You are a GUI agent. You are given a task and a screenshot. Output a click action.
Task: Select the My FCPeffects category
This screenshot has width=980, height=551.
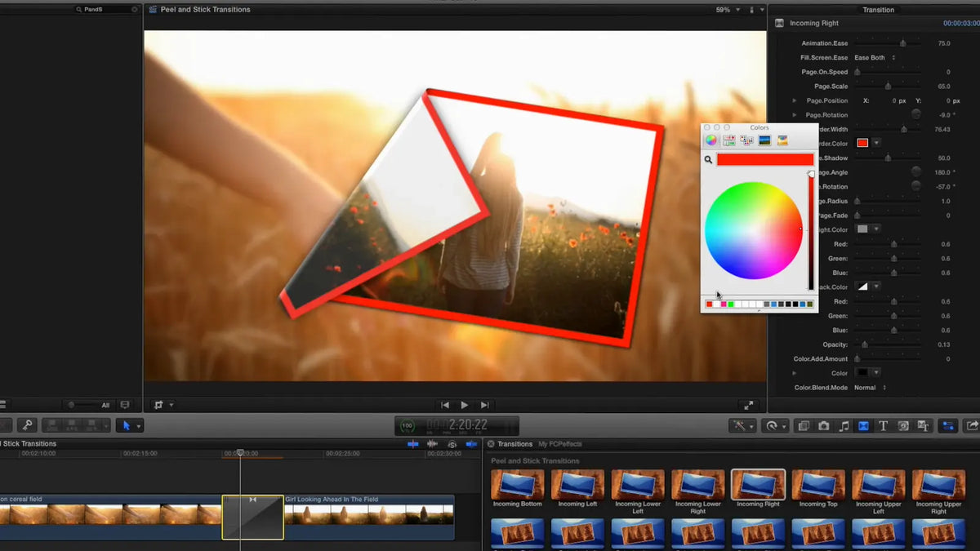(559, 444)
